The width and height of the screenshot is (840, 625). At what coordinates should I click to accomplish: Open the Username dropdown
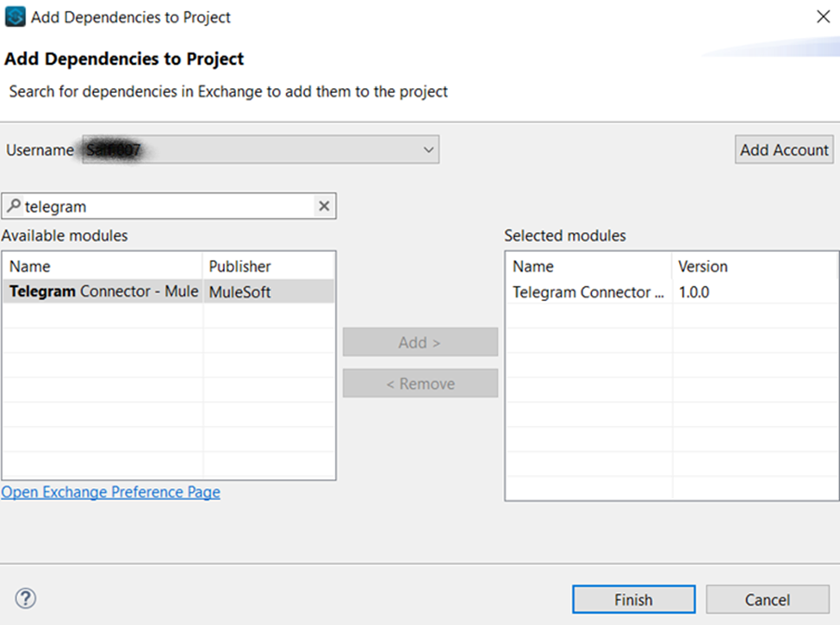(x=258, y=150)
